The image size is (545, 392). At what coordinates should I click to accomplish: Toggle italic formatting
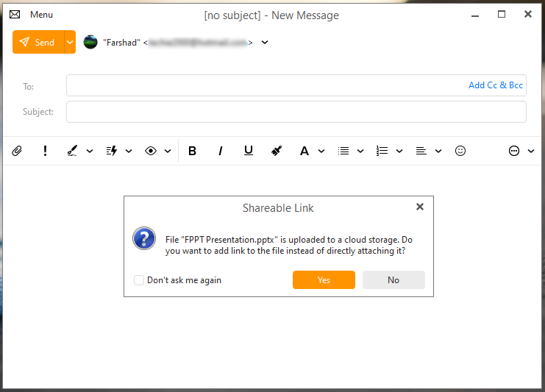coord(220,151)
